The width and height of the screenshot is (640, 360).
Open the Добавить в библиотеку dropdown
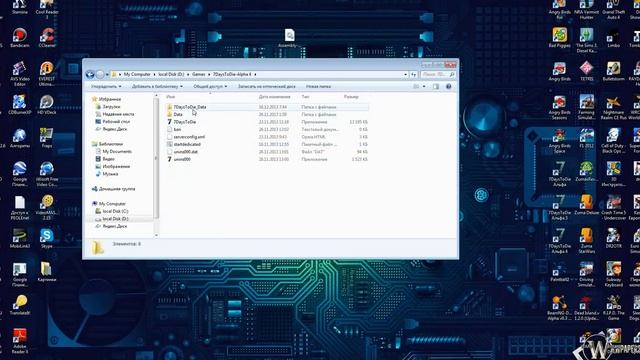157,87
